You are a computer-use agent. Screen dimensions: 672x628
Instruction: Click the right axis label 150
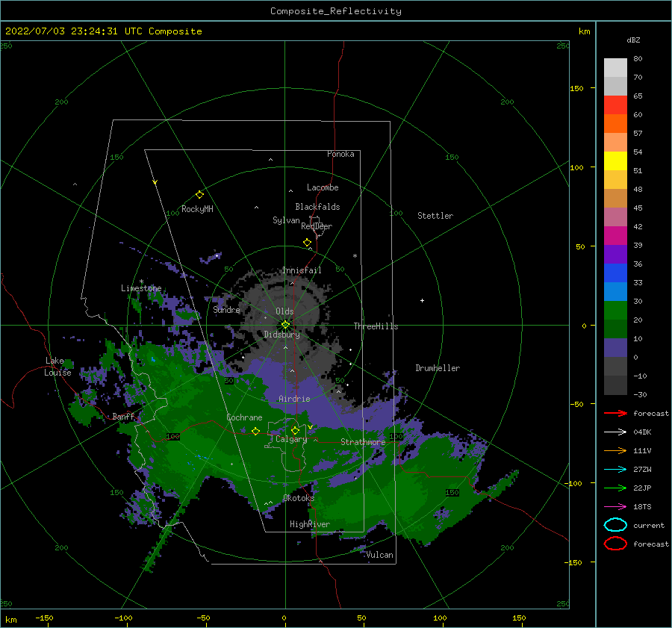[x=576, y=88]
